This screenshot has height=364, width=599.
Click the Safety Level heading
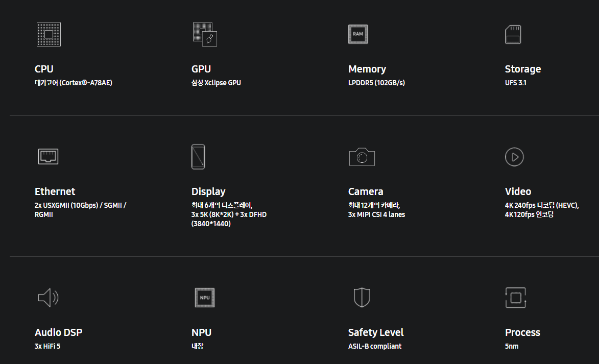(375, 332)
